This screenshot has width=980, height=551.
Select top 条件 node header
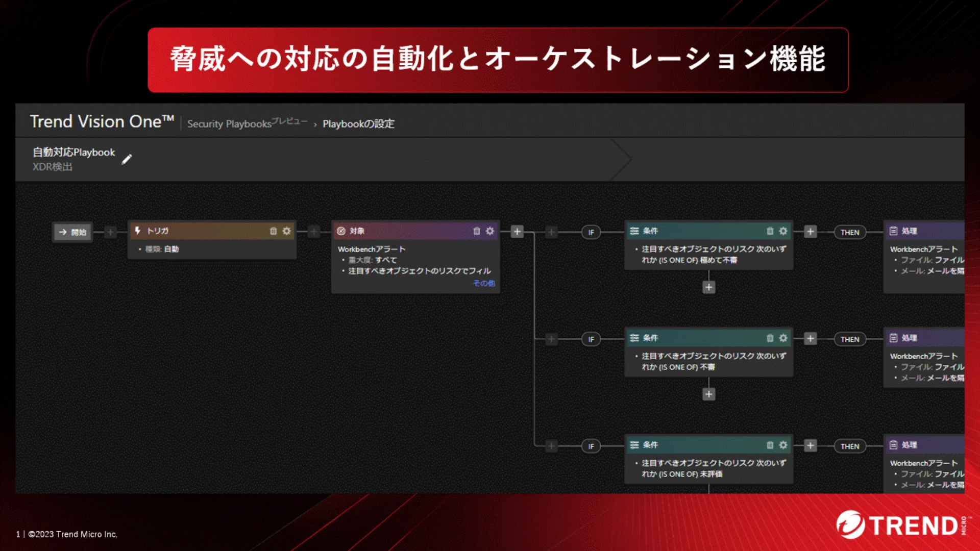[708, 231]
